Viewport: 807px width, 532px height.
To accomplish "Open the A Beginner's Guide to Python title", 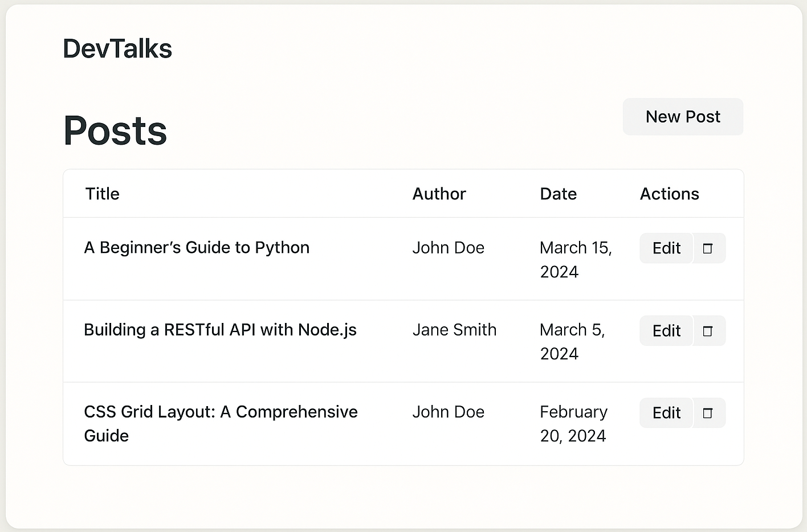I will tap(197, 248).
